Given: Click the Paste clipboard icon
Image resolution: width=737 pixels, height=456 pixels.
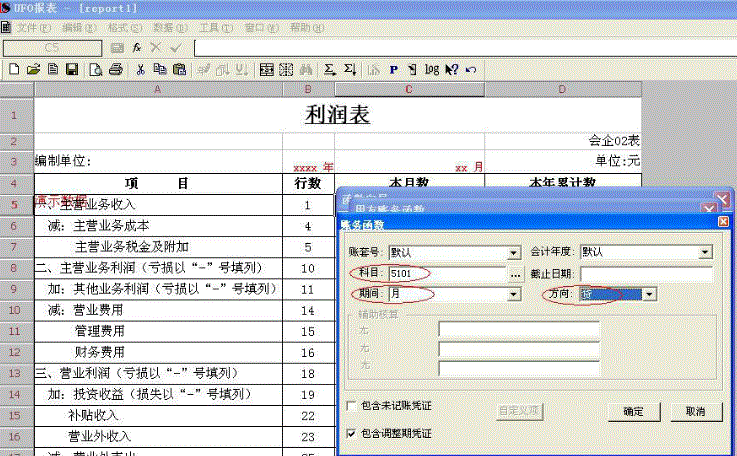Looking at the screenshot, I should click(x=179, y=70).
